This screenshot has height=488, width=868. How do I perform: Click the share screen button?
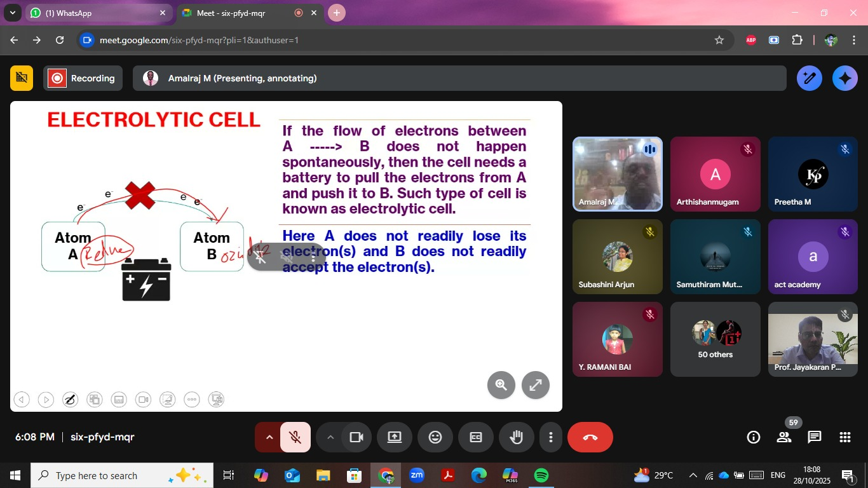[394, 437]
